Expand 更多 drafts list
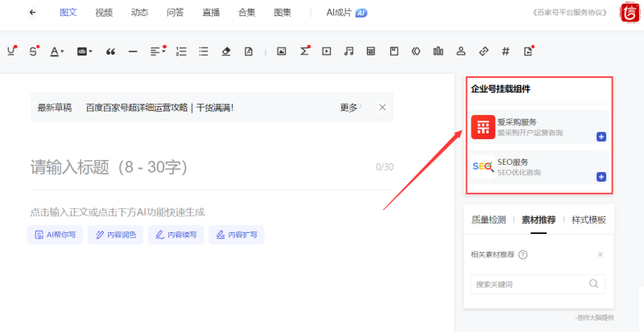644x332 pixels. pos(350,107)
